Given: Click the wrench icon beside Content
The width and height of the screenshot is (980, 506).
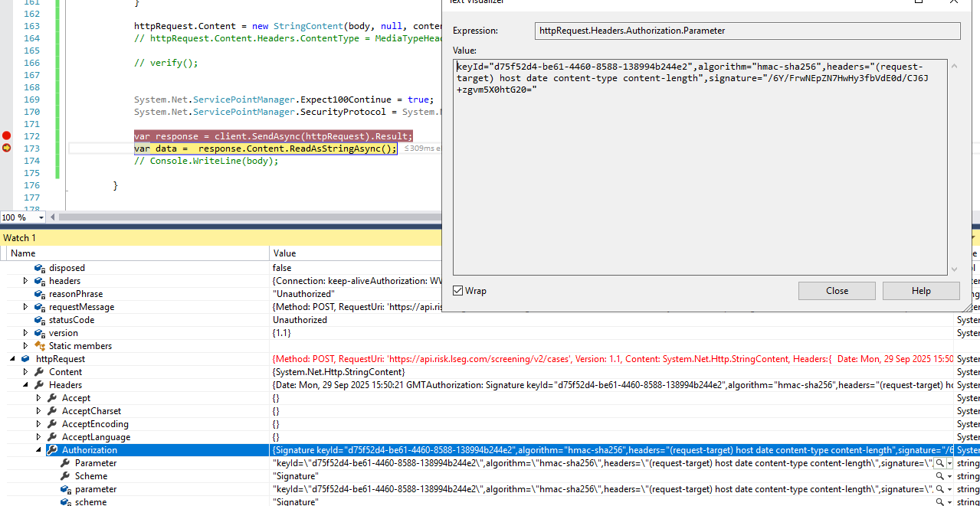Looking at the screenshot, I should coord(40,372).
